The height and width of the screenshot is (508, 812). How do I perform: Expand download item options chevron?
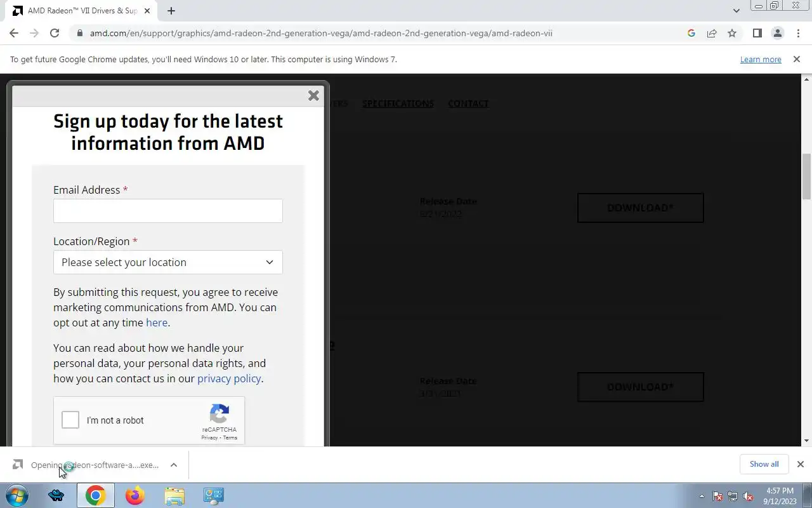click(x=174, y=465)
